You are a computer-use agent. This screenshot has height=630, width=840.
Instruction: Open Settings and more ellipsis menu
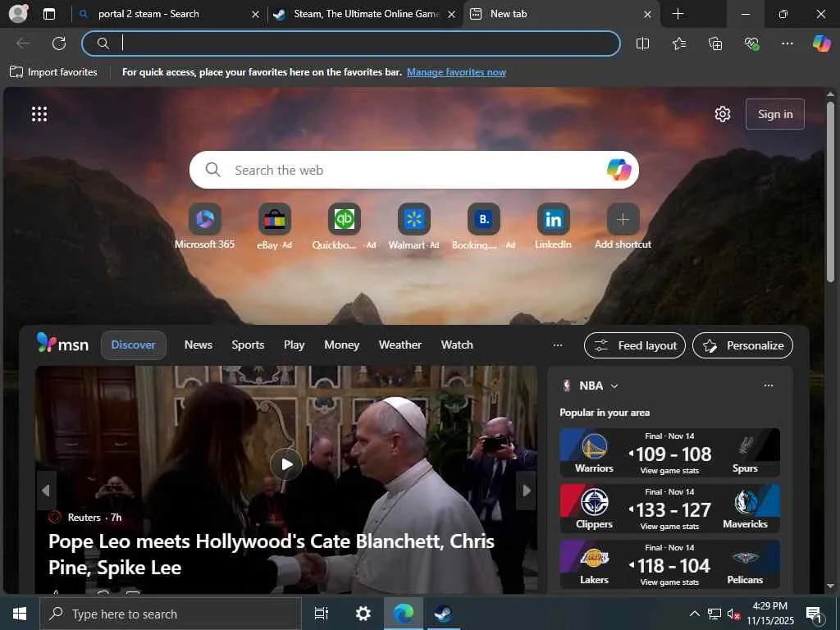[787, 43]
